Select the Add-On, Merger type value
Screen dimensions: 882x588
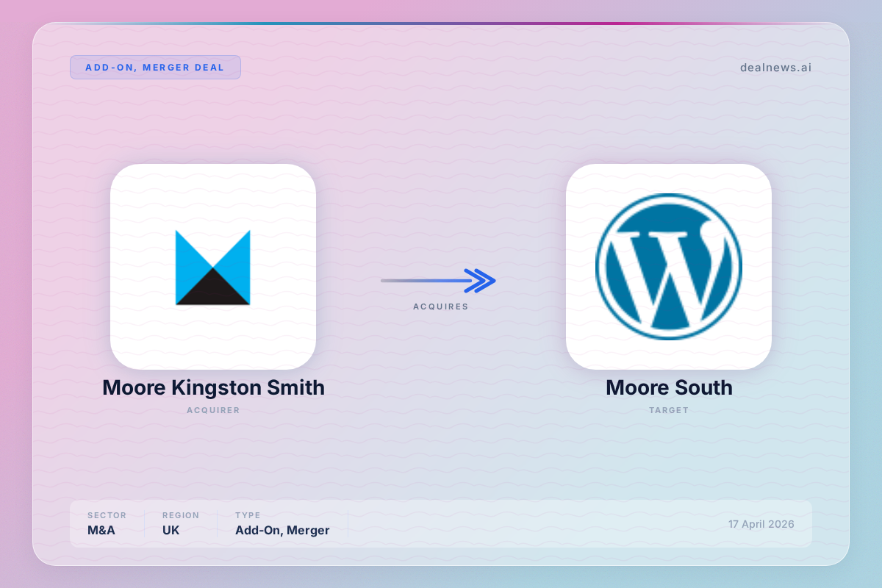[282, 530]
